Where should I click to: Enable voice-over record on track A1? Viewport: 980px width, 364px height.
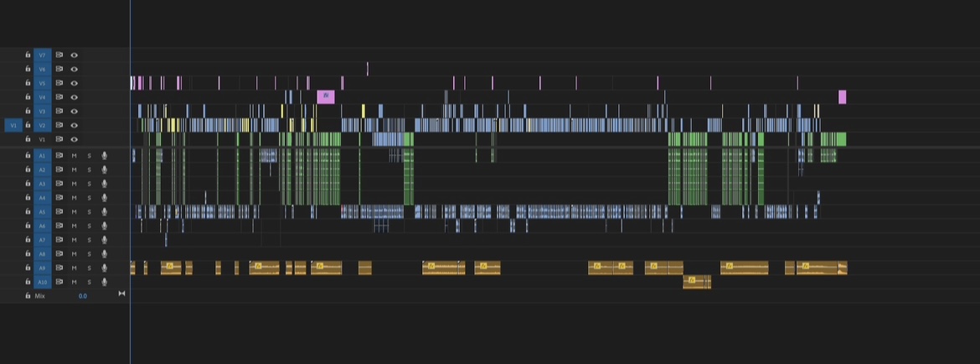[x=105, y=155]
